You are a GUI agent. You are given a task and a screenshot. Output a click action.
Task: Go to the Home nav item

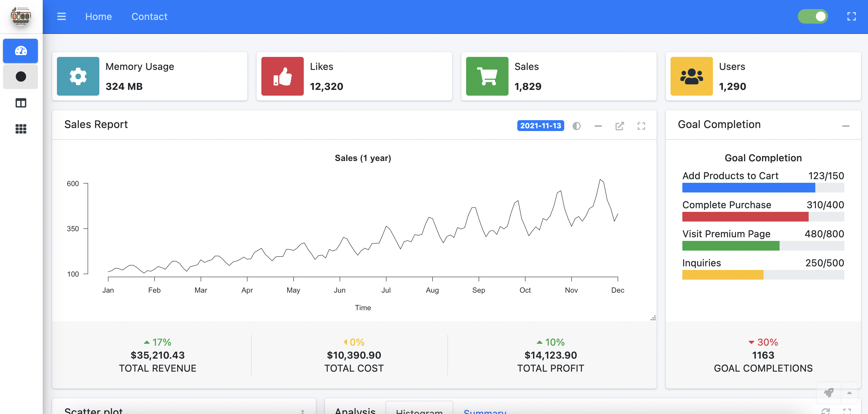click(98, 16)
